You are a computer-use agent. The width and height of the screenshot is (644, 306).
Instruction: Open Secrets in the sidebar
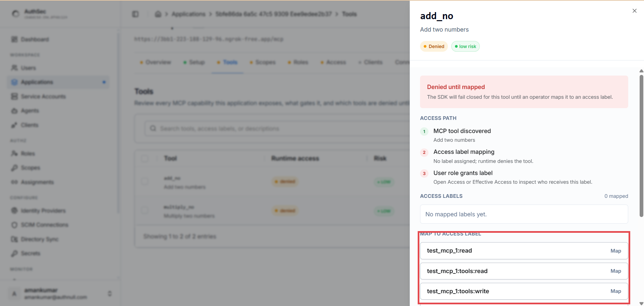[x=26, y=253]
